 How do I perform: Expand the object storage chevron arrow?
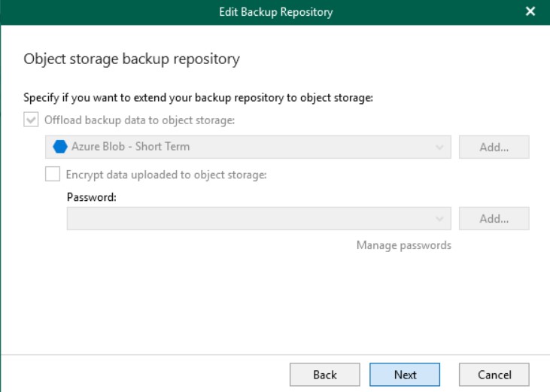(x=439, y=147)
